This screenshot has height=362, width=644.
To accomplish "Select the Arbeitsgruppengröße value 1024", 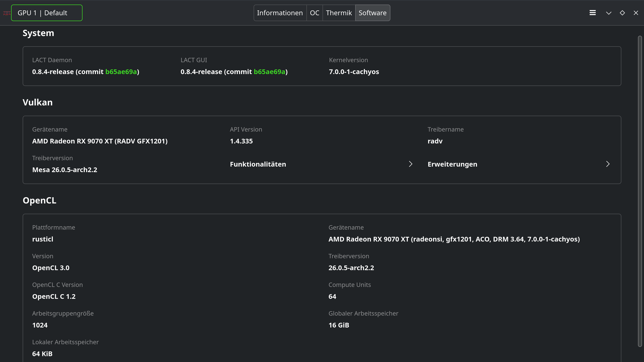I will tap(40, 325).
